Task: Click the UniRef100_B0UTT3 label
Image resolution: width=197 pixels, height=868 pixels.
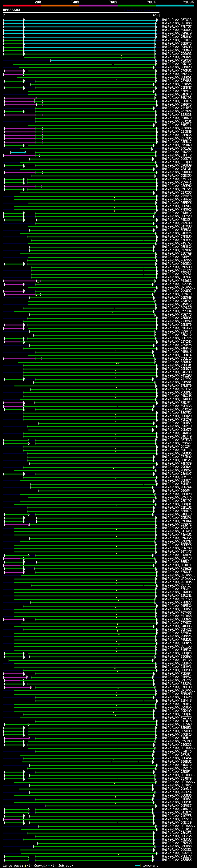Action: 177,450
